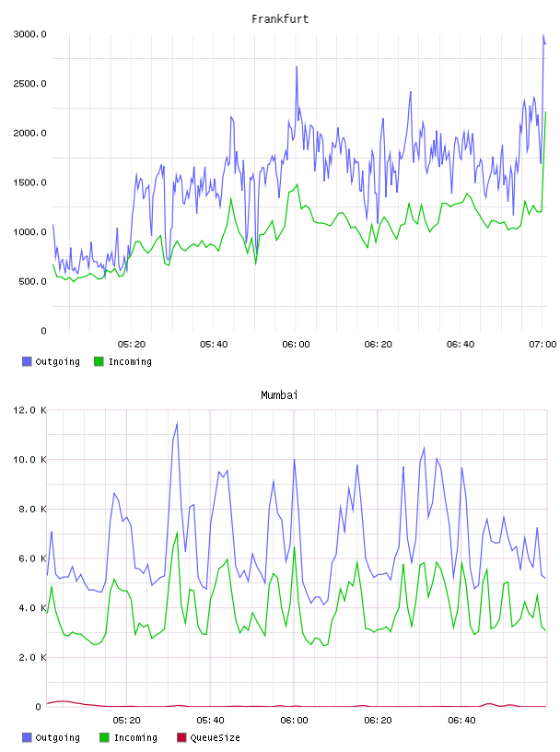Image resolution: width=560 pixels, height=752 pixels.
Task: Click the 06:00 time label in Frankfurt chart
Action: [296, 345]
